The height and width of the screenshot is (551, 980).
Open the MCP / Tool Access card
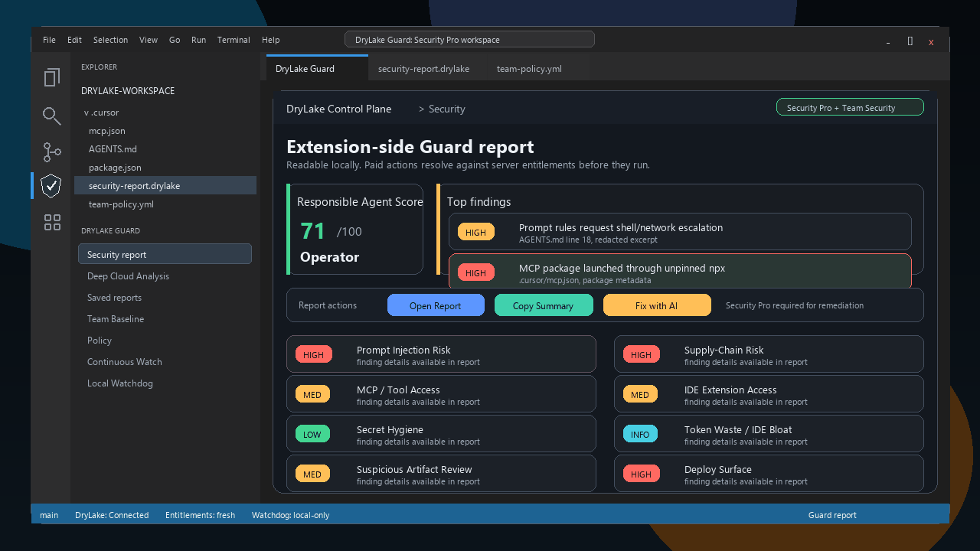[441, 393]
